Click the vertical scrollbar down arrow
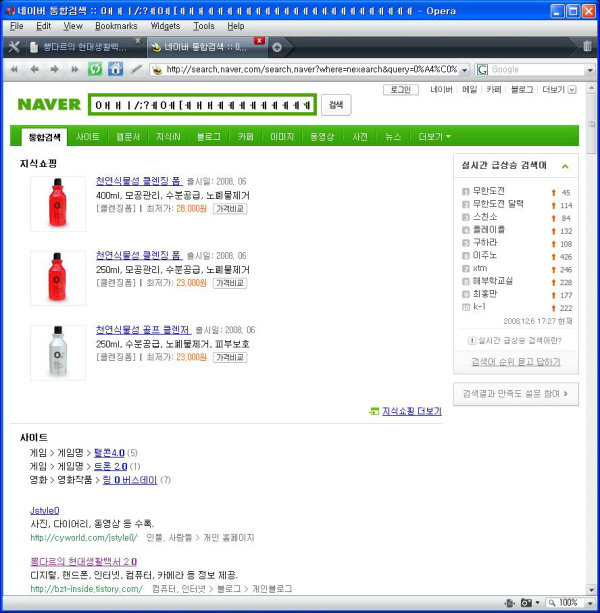This screenshot has height=613, width=600. coord(591,590)
